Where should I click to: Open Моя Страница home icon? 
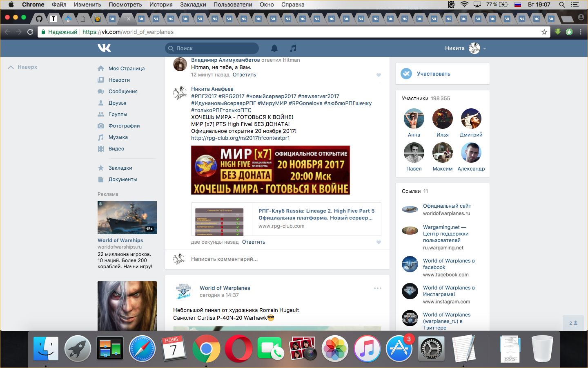(101, 68)
